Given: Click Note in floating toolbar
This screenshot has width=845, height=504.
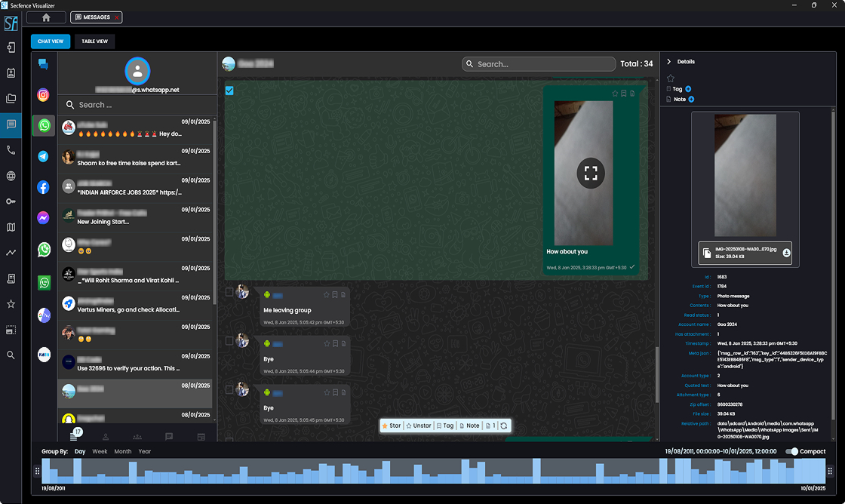Looking at the screenshot, I should click(469, 426).
